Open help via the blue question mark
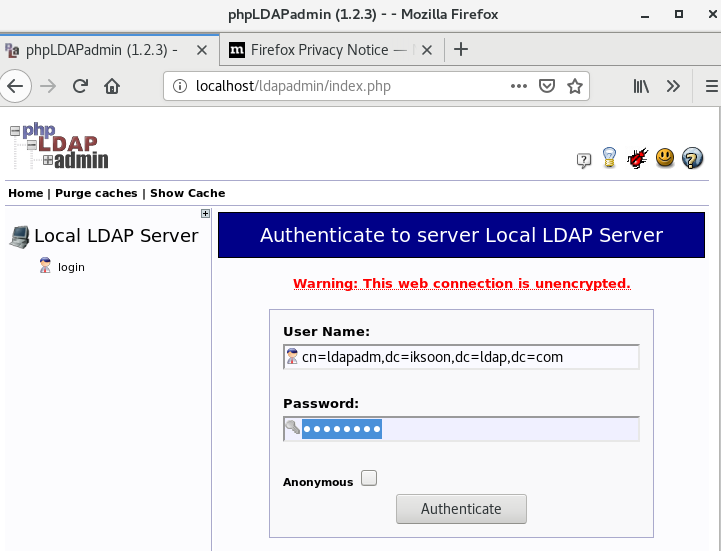The image size is (721, 551). (692, 158)
